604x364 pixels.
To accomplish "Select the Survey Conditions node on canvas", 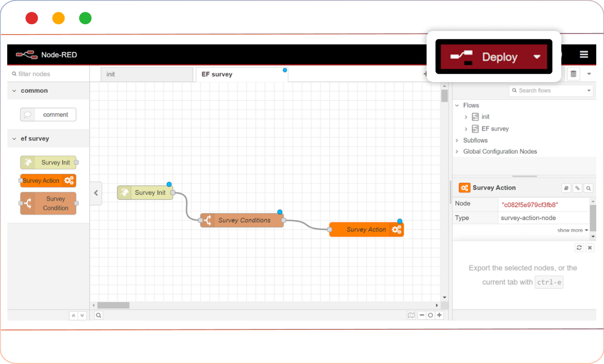I will (242, 220).
